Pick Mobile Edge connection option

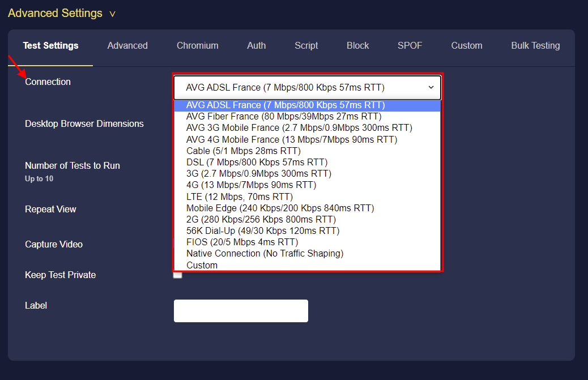tap(308, 208)
